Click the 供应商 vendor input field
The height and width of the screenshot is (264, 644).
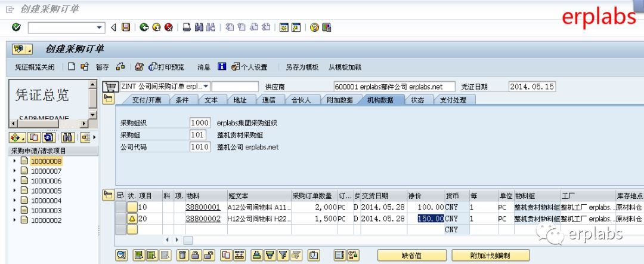click(x=395, y=87)
